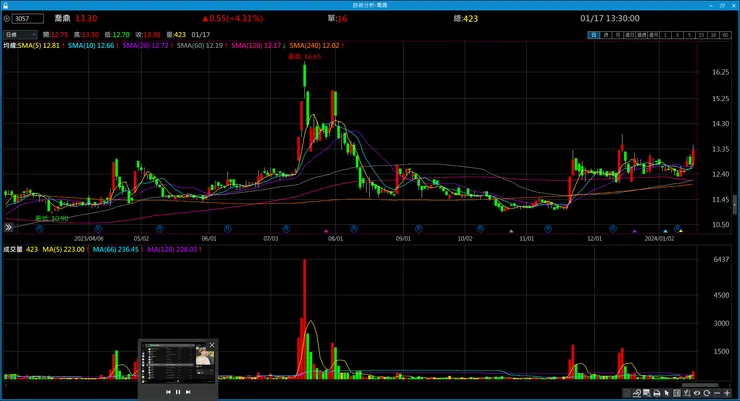Switch to weekly (週) period tab
The width and height of the screenshot is (740, 401).
(606, 35)
